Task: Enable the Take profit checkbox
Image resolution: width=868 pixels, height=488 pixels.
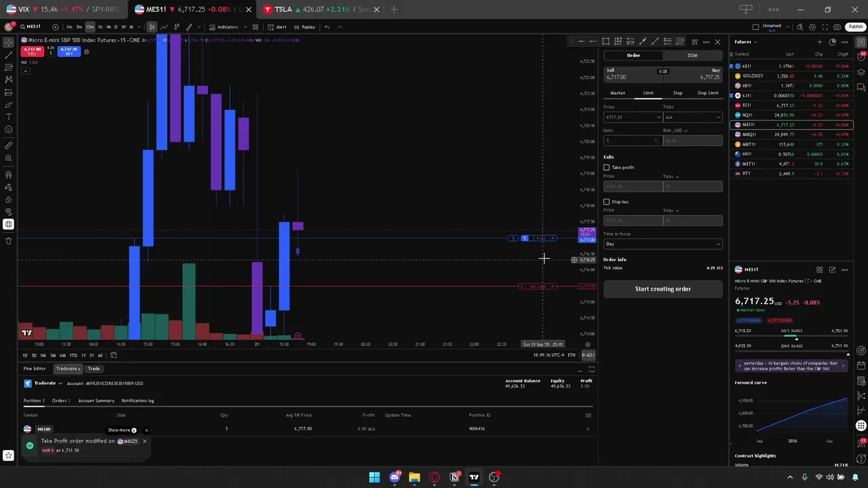Action: 607,167
